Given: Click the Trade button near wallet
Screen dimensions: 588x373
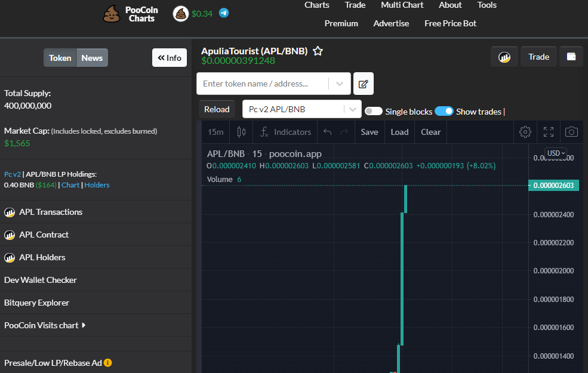Looking at the screenshot, I should point(538,57).
